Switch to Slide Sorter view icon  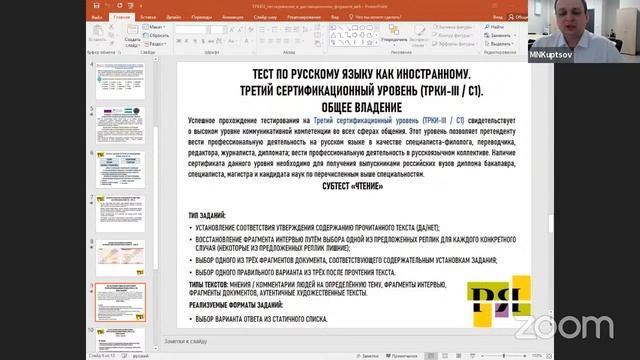click(x=445, y=356)
